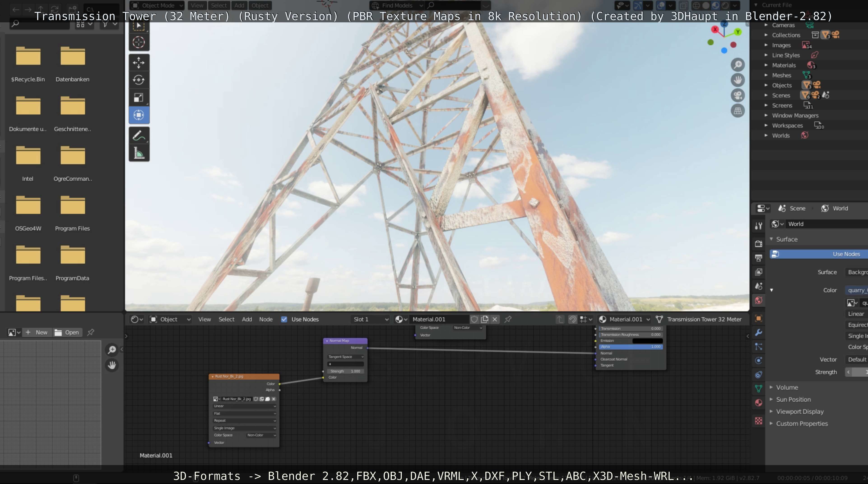Toggle viewport overlays

click(x=661, y=5)
